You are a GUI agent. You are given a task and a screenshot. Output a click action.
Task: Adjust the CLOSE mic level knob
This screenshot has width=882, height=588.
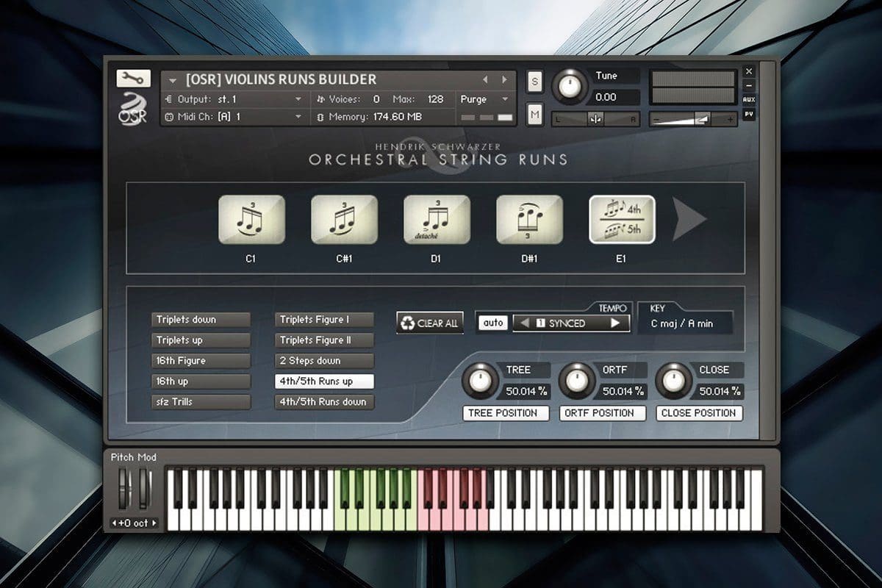pyautogui.click(x=673, y=379)
